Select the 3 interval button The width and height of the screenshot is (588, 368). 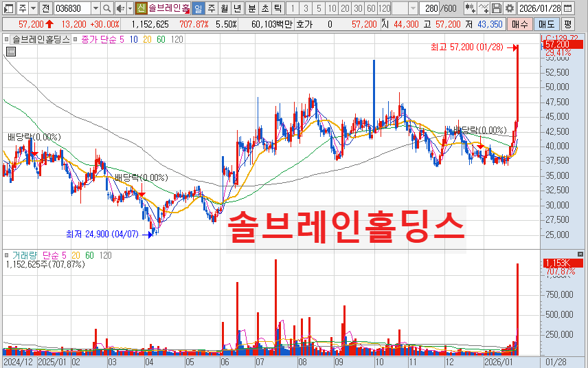tap(306, 8)
